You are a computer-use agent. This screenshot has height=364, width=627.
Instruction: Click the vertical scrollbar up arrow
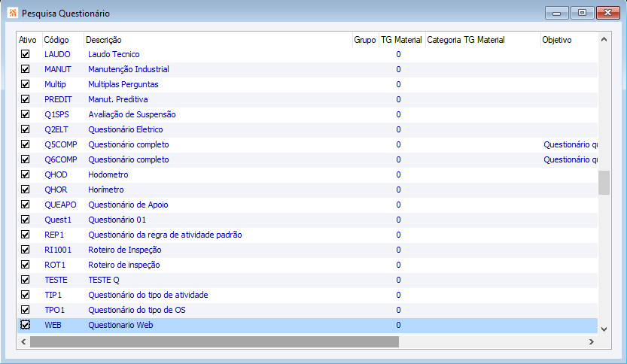pyautogui.click(x=604, y=39)
